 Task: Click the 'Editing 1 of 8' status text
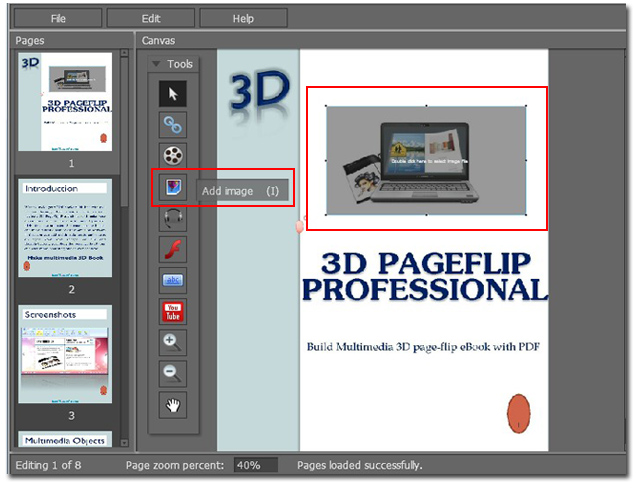click(x=48, y=465)
